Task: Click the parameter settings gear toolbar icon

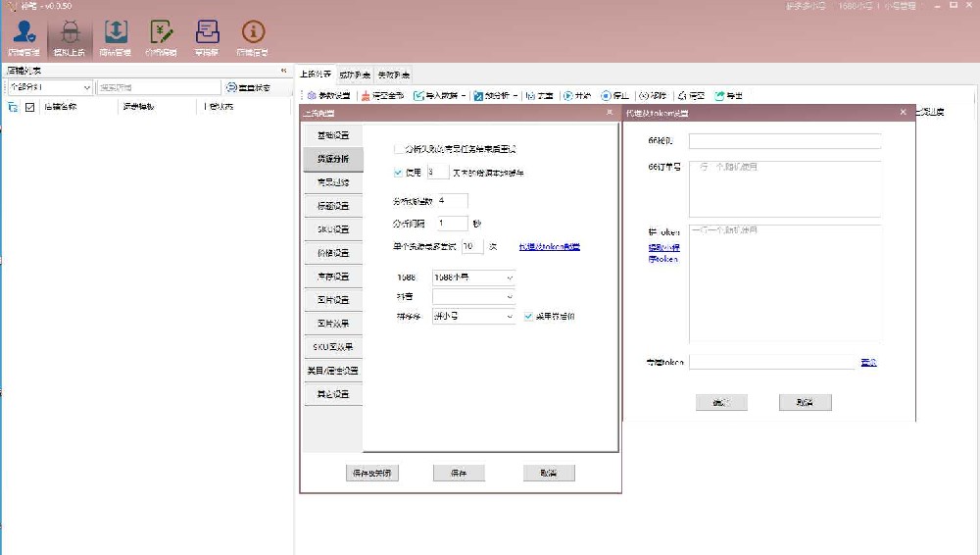Action: point(312,96)
